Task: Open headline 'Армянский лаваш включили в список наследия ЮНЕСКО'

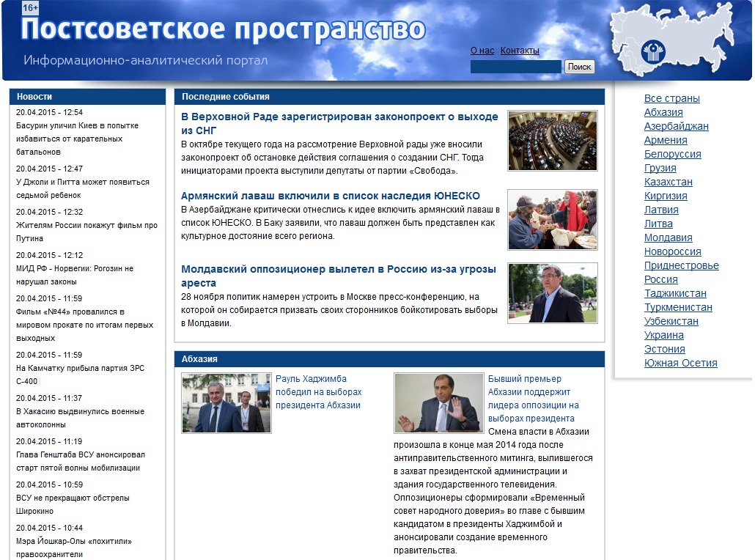Action: 331,196
